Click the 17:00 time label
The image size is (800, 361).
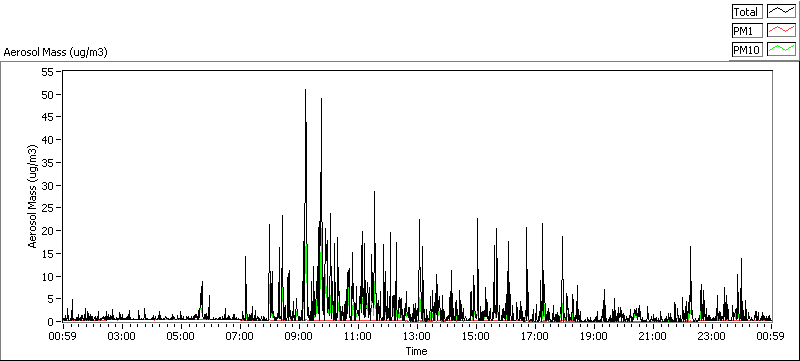[535, 337]
